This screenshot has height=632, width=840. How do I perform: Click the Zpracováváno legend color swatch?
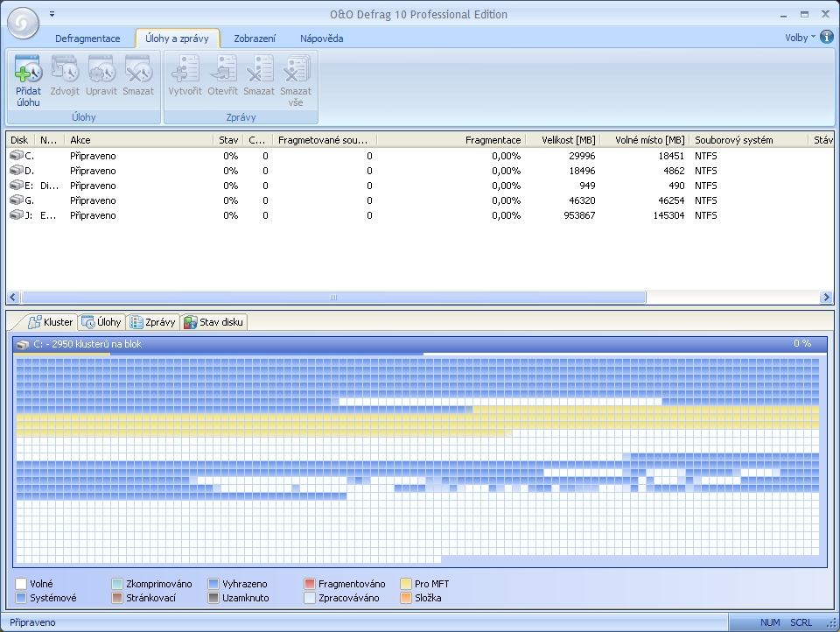click(x=309, y=598)
